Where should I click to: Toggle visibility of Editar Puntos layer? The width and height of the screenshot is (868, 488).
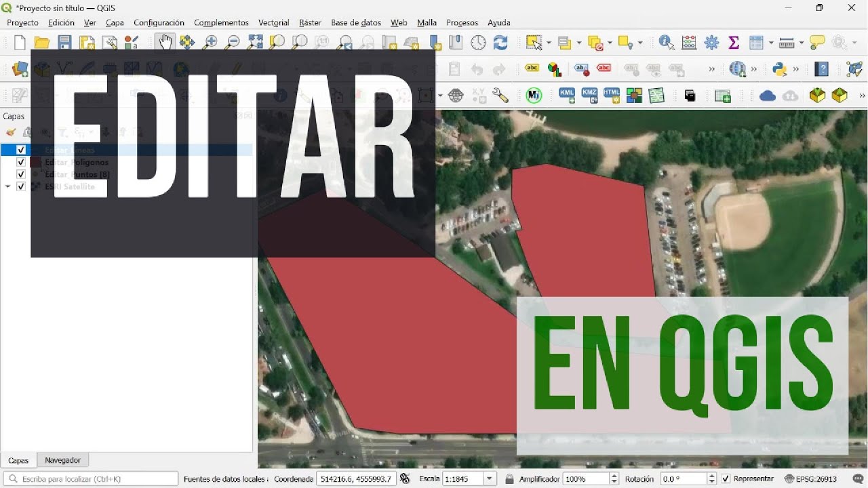(x=21, y=174)
